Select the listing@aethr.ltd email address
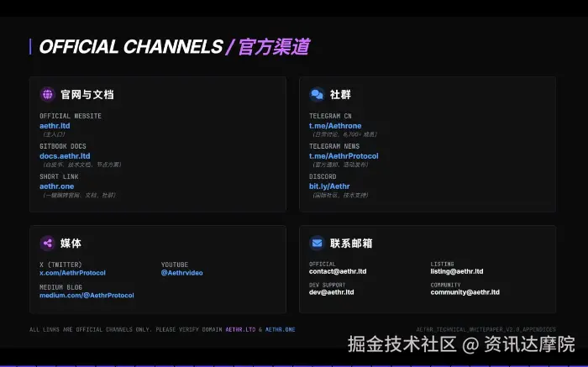Viewport: 588px width, 367px height. [457, 271]
